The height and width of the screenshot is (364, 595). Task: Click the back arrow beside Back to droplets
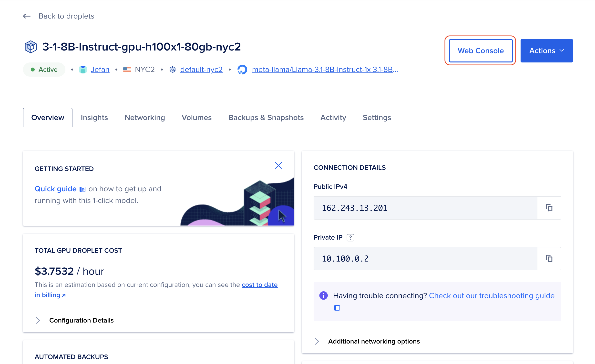tap(27, 16)
